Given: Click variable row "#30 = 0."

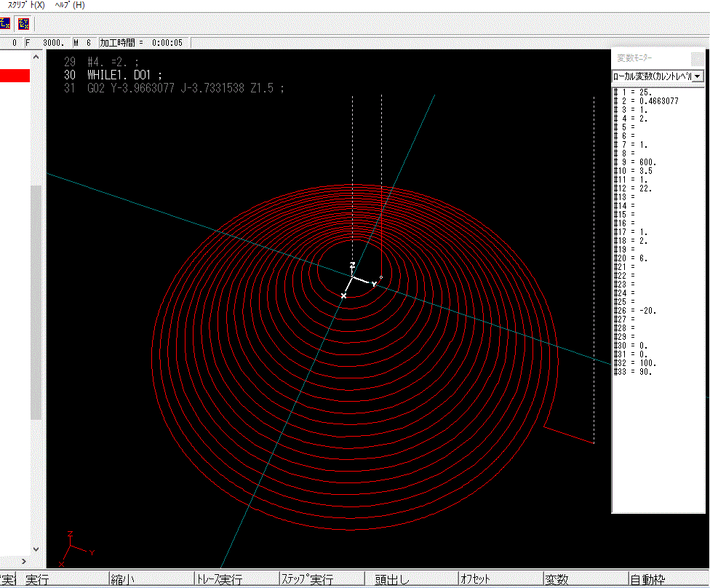Looking at the screenshot, I should point(631,346).
